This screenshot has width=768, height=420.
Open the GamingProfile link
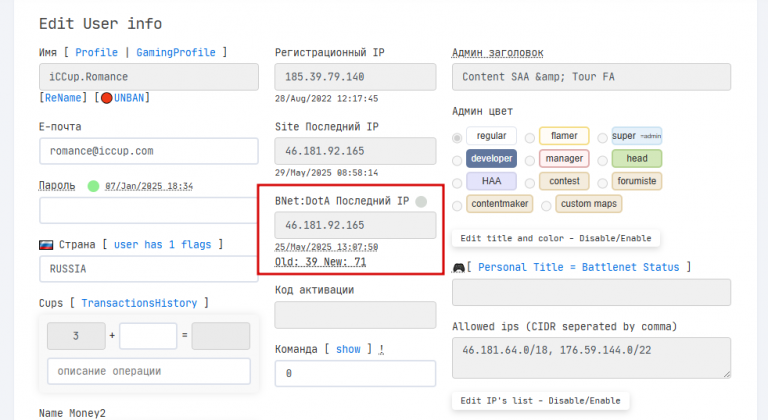point(176,52)
